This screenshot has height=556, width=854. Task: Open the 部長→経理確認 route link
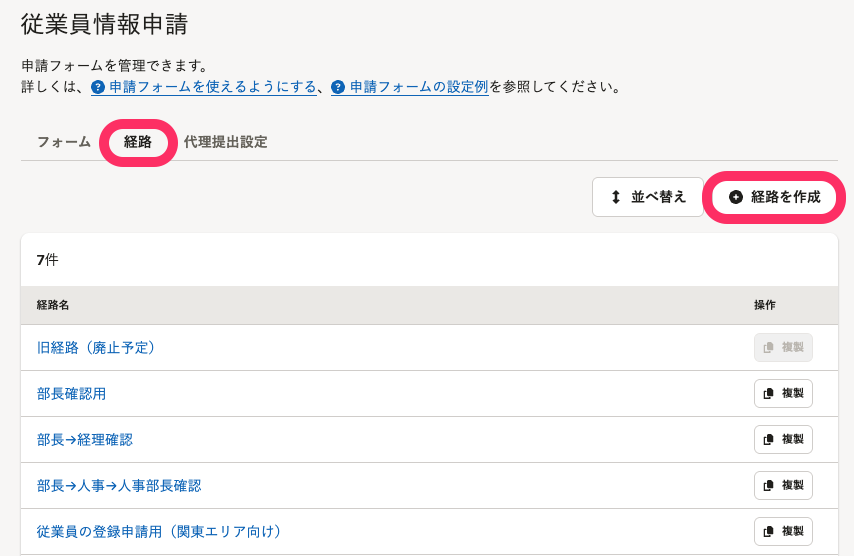[x=84, y=439]
